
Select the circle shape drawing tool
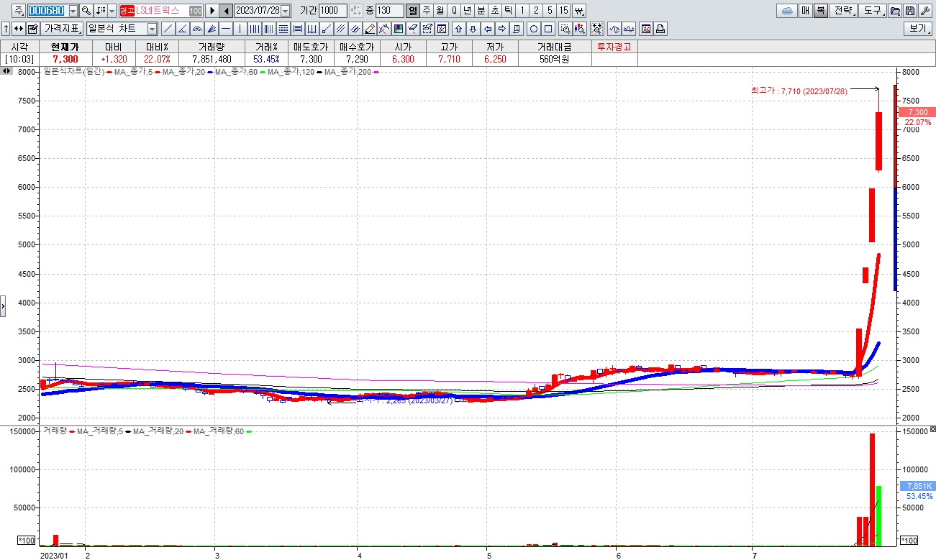click(533, 29)
